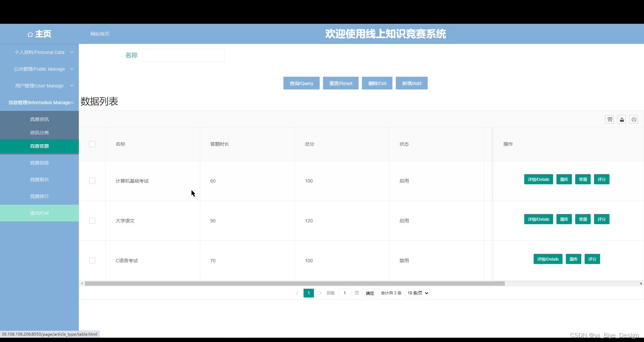Open the 10条/页 page size dropdown
This screenshot has width=644, height=342.
click(x=417, y=293)
